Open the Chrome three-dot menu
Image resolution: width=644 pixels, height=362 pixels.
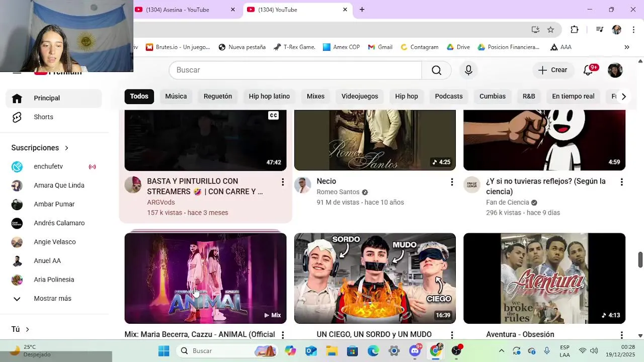point(633,30)
